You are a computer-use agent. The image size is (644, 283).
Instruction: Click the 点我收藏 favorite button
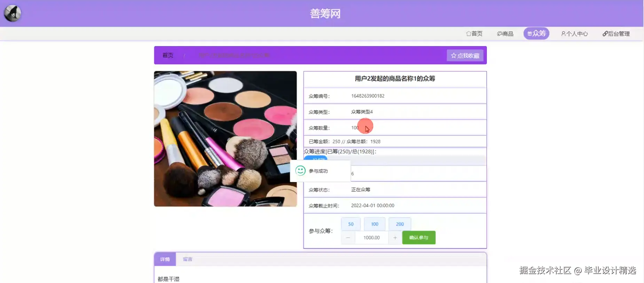click(465, 55)
